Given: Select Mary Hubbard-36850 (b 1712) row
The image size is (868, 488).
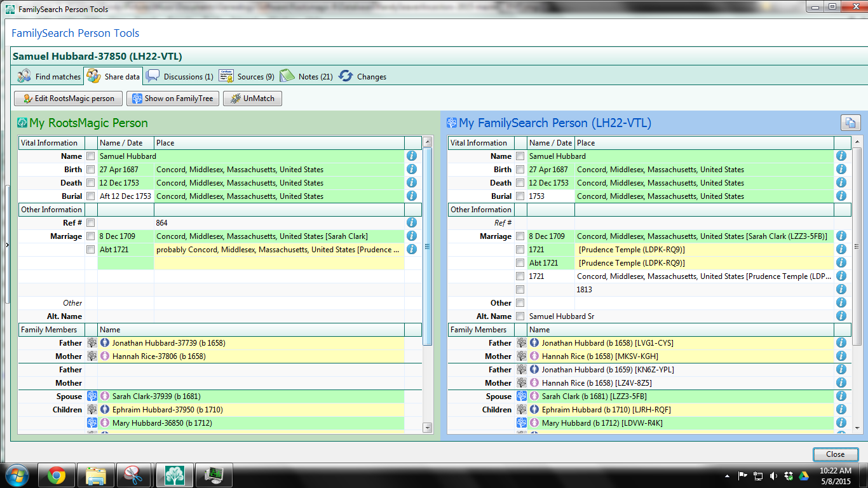Looking at the screenshot, I should point(250,423).
